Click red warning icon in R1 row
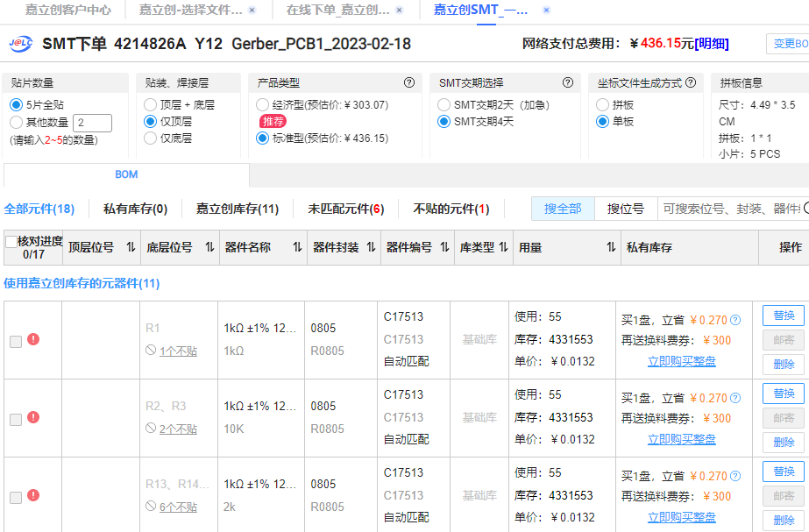The height and width of the screenshot is (532, 809). [x=33, y=339]
